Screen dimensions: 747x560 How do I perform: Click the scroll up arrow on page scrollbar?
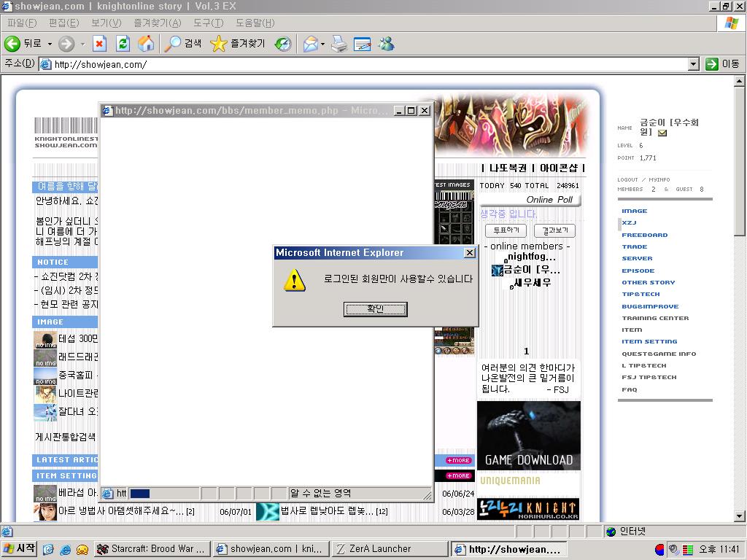coord(739,81)
